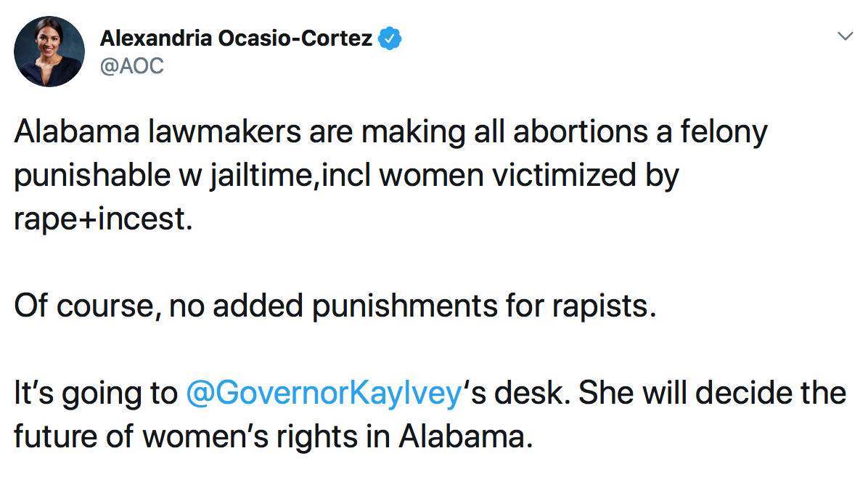Select the word 'felony' in the tweet

point(724,132)
